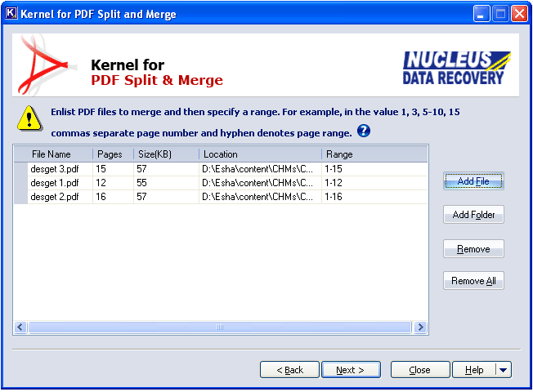Click the location cell of desget 3.pdf

tap(261, 169)
